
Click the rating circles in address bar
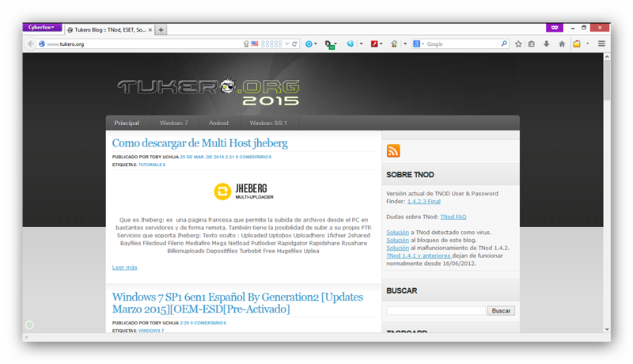[x=271, y=44]
